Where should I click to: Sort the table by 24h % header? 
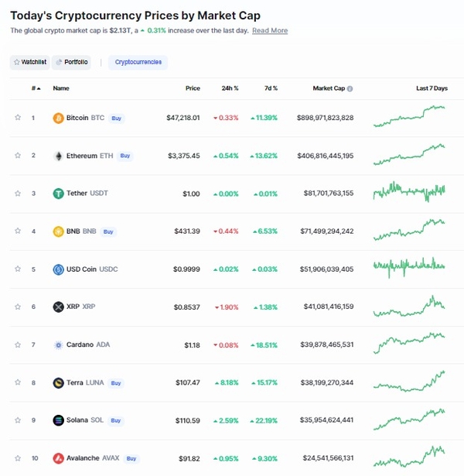(x=230, y=88)
